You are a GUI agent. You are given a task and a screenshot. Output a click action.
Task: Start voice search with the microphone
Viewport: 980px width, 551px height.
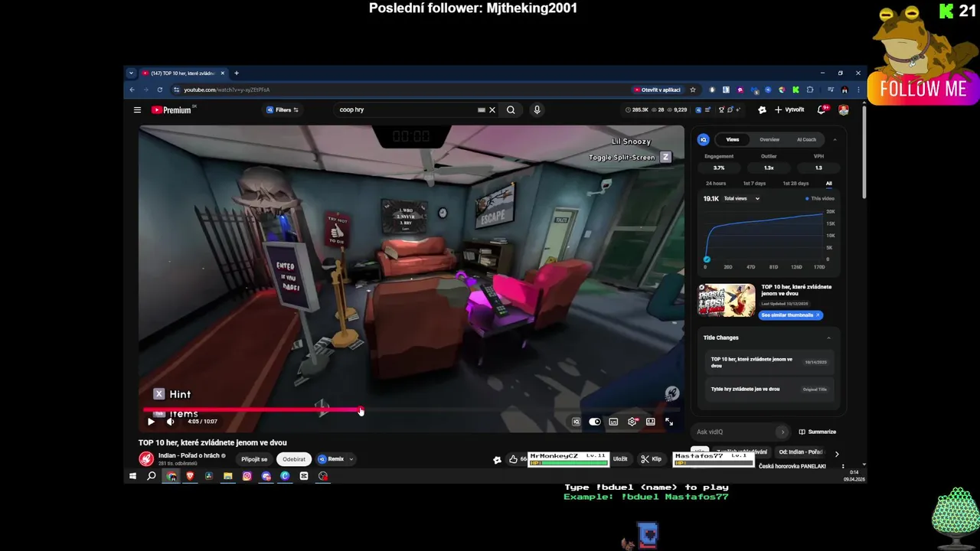(x=537, y=110)
